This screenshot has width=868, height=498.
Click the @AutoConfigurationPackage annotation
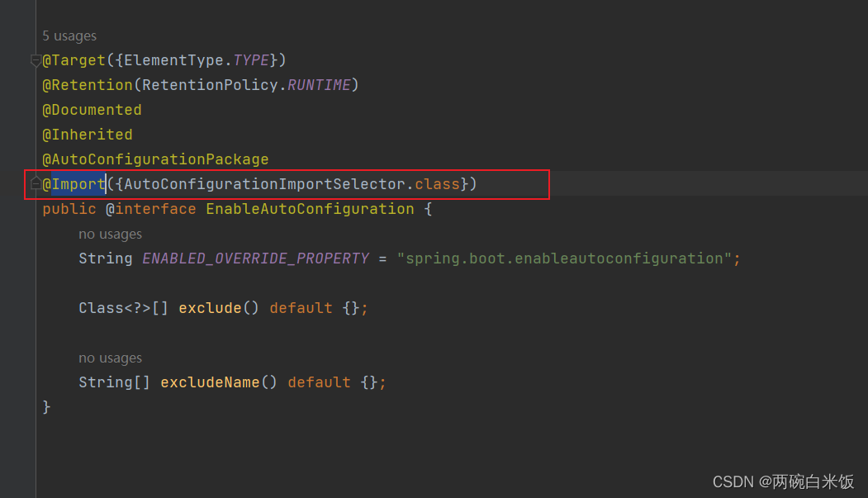(155, 159)
